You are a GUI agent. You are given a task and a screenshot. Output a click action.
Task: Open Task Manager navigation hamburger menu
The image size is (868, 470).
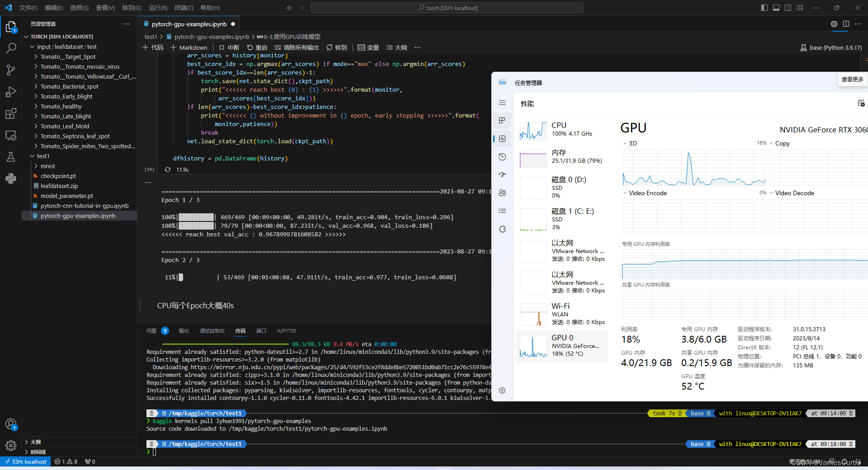coord(502,103)
